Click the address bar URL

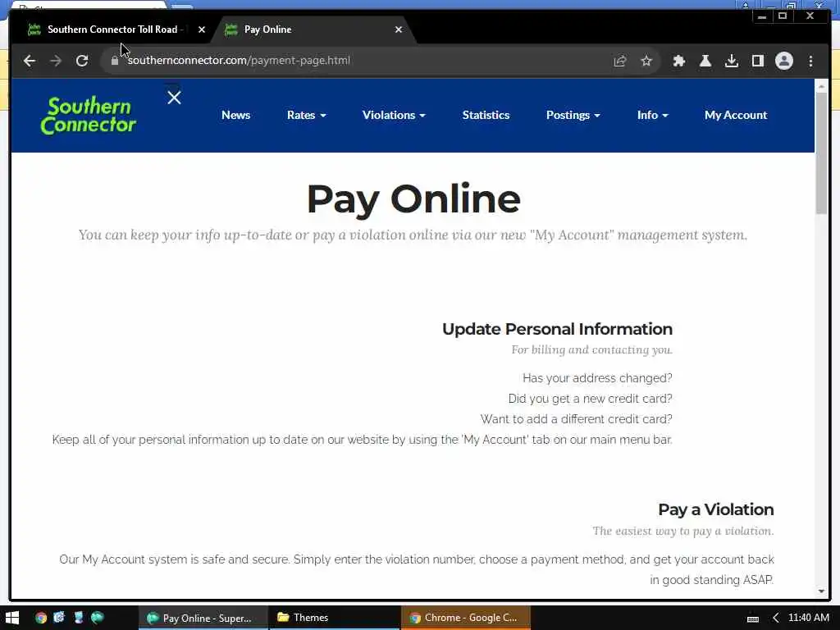(x=239, y=61)
